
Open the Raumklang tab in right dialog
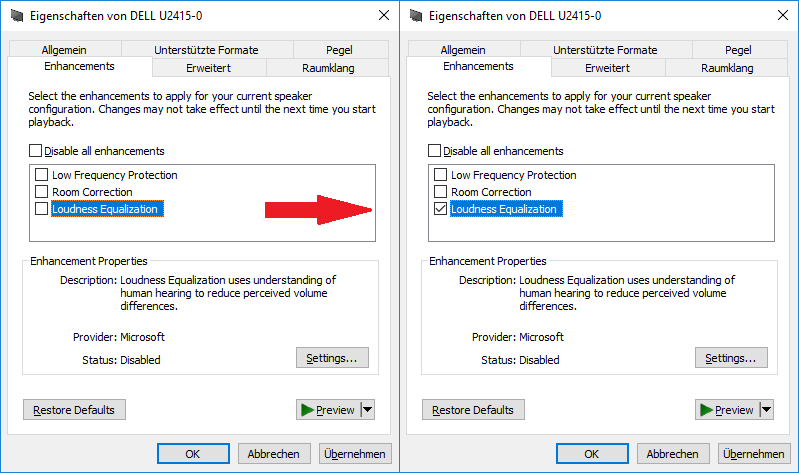[x=727, y=68]
